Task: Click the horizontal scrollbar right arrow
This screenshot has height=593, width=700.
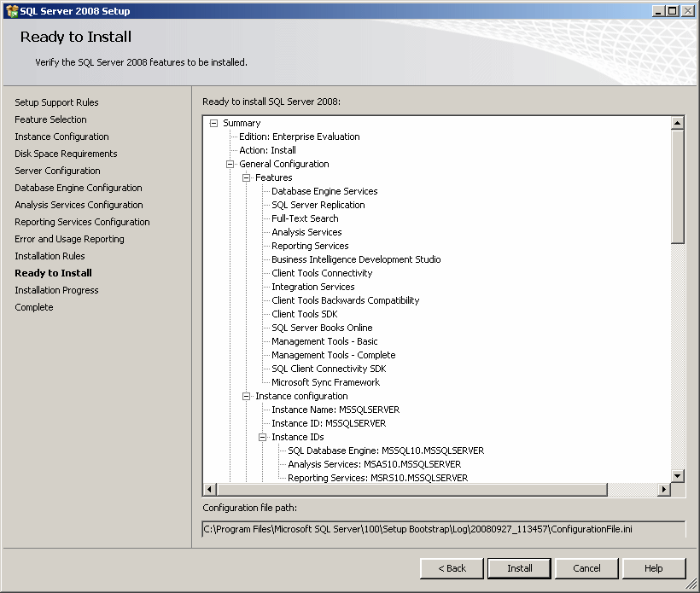Action: pyautogui.click(x=664, y=490)
